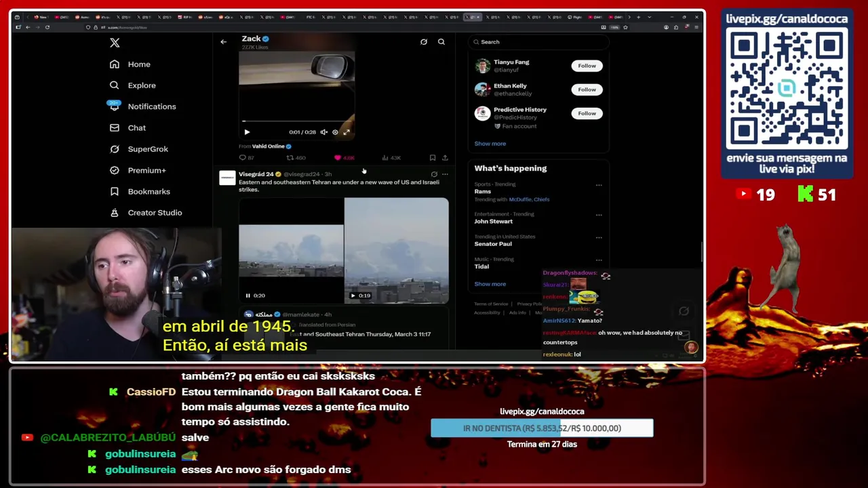Click the X logo in the sidebar
Screen dimensions: 868x488
115,43
